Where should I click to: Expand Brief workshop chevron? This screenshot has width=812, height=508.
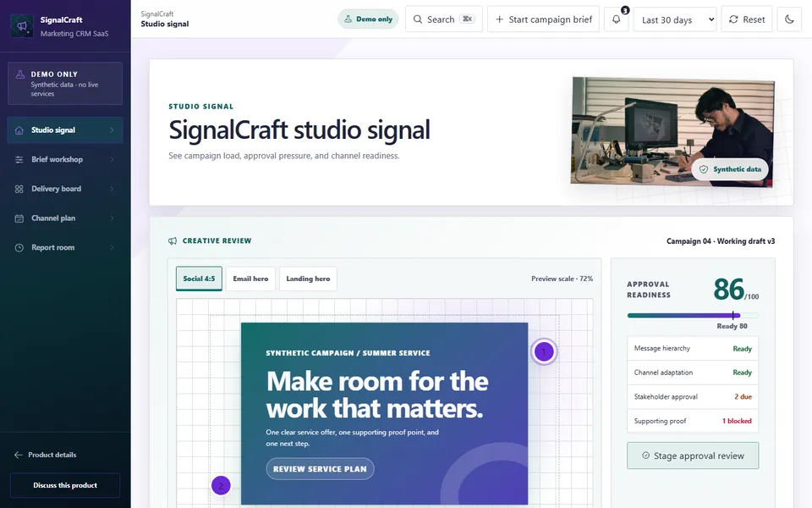112,160
